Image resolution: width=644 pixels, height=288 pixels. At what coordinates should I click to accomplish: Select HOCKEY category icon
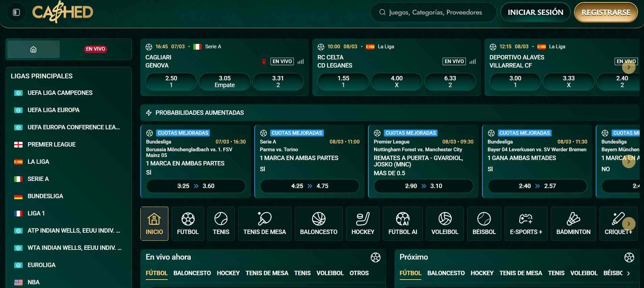[x=363, y=224]
